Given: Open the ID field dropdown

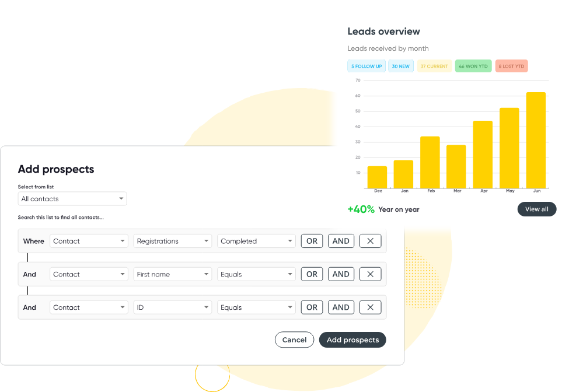Looking at the screenshot, I should click(173, 307).
